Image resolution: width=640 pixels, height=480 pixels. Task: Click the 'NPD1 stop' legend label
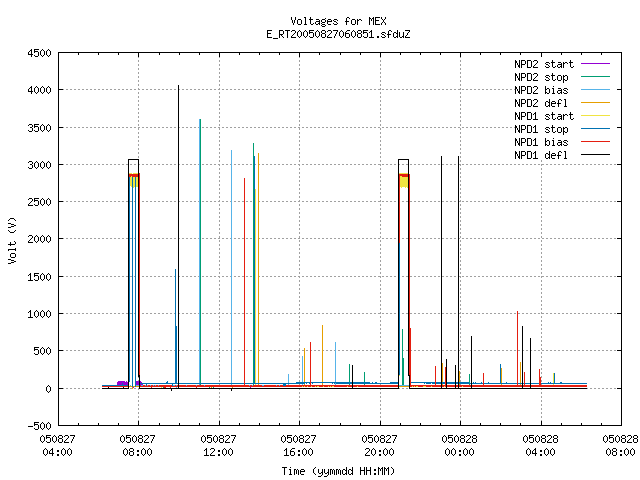(541, 129)
